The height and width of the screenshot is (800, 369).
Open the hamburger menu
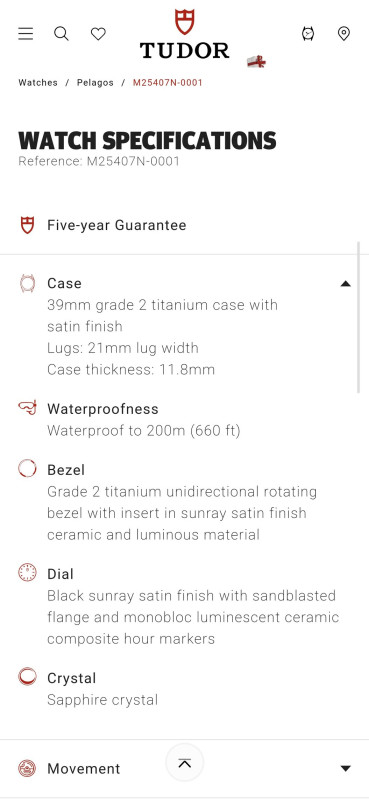26,34
